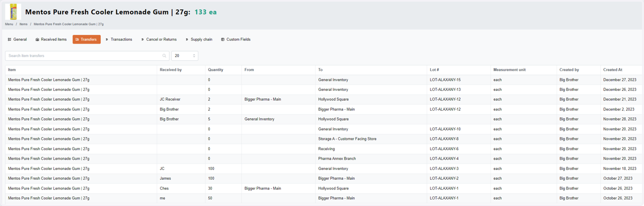Click the Mentos gum product thumbnail
The image size is (644, 206).
click(x=13, y=12)
